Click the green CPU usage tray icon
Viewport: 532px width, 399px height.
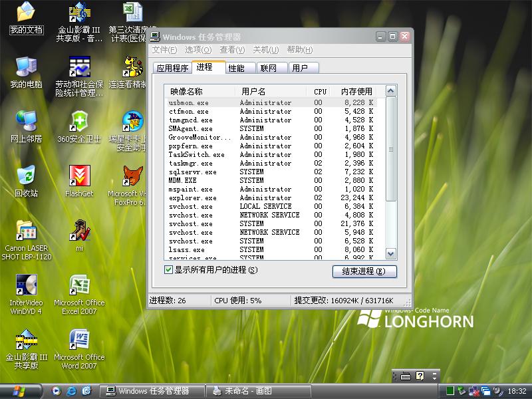450,391
